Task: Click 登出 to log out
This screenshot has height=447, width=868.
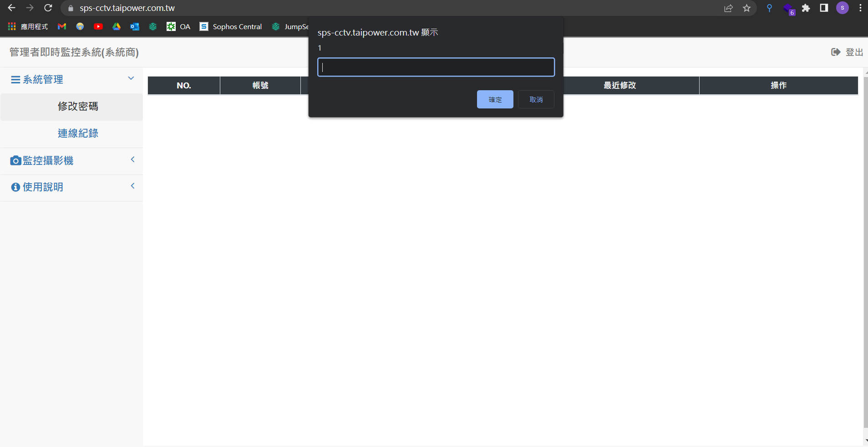Action: (x=854, y=52)
